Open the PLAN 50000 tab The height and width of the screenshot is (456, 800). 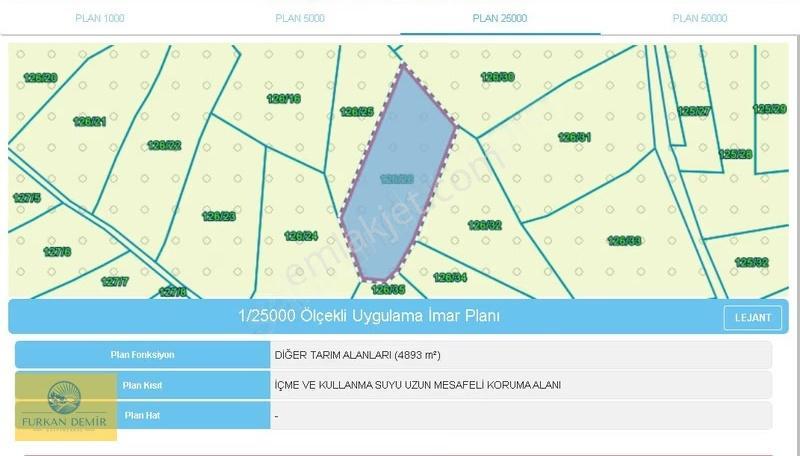(x=699, y=18)
